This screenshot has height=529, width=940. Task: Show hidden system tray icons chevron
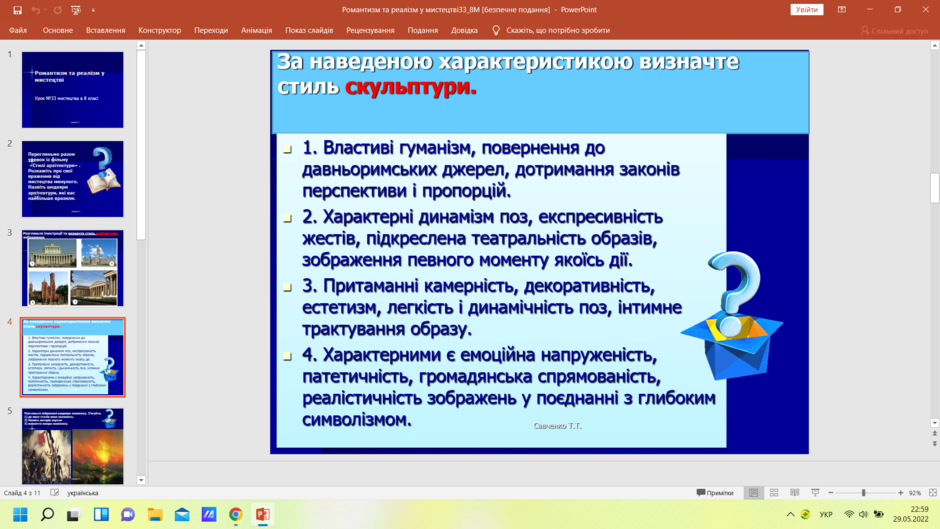(790, 515)
